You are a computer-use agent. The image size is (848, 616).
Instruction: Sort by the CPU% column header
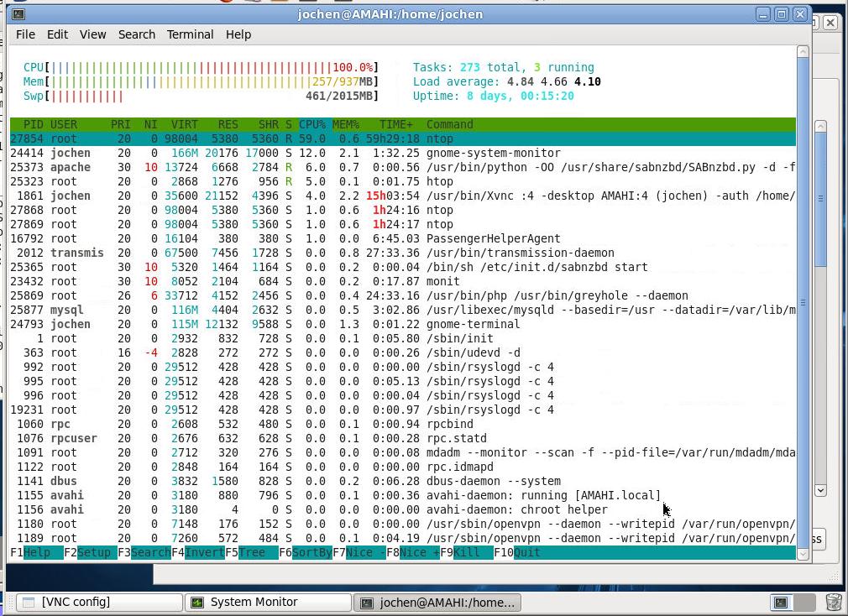[312, 124]
